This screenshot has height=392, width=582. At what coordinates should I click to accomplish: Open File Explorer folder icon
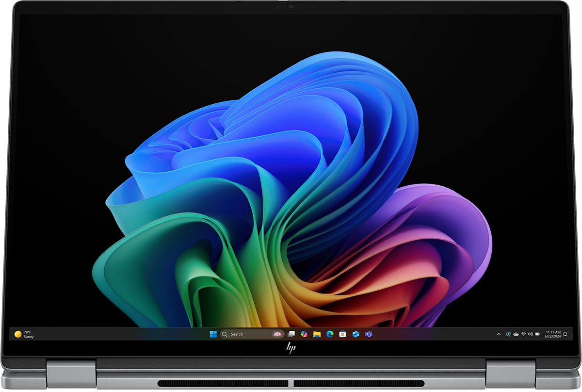point(317,334)
